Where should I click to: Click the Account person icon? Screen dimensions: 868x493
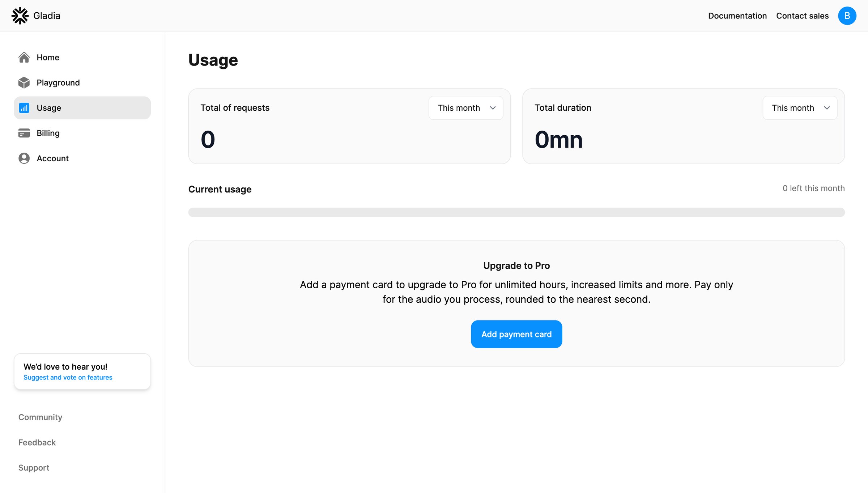24,158
